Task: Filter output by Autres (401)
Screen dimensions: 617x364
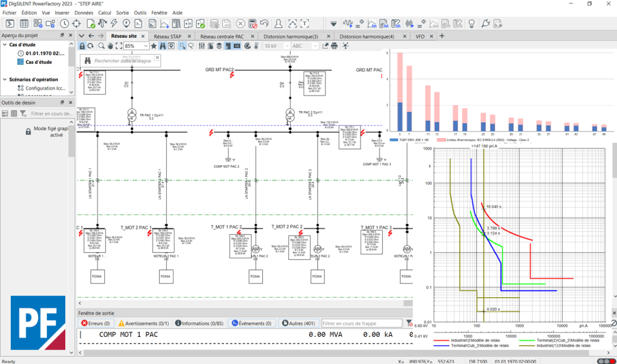Action: click(x=298, y=323)
